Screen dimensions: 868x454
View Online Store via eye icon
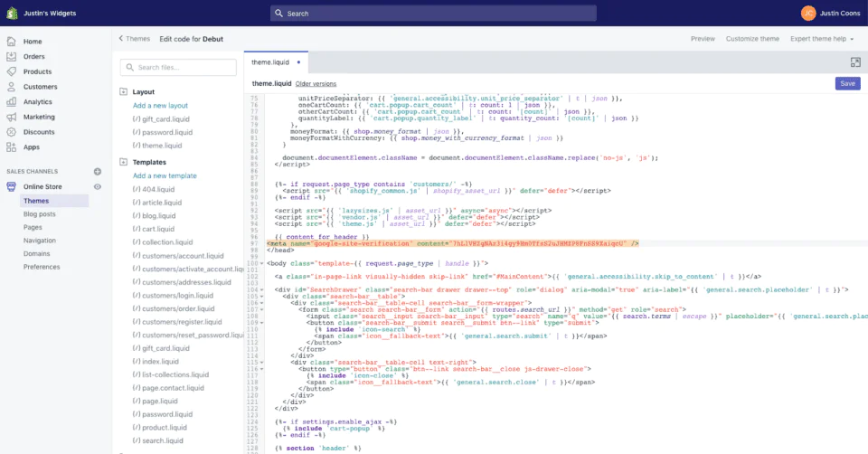98,186
